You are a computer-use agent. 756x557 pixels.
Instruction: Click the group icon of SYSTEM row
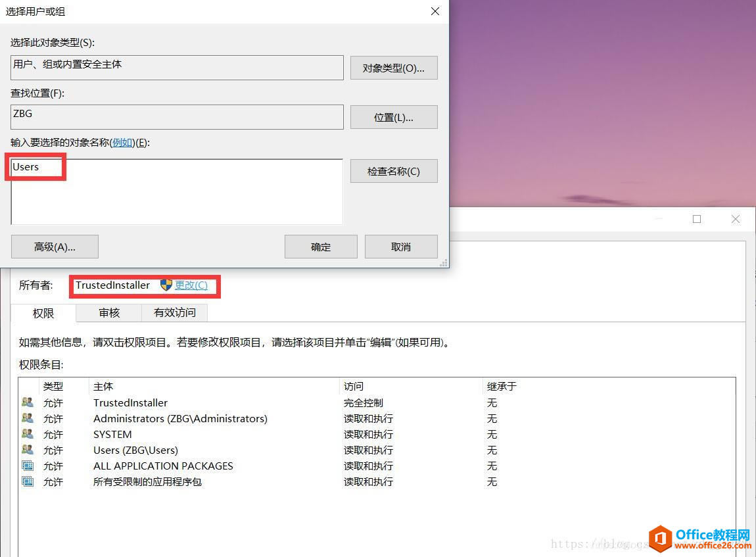coord(28,434)
